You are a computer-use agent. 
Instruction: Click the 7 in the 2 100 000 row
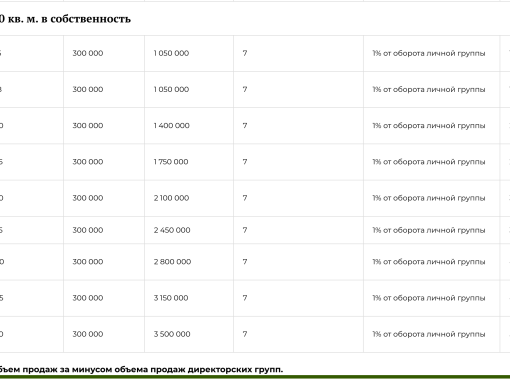click(x=245, y=198)
